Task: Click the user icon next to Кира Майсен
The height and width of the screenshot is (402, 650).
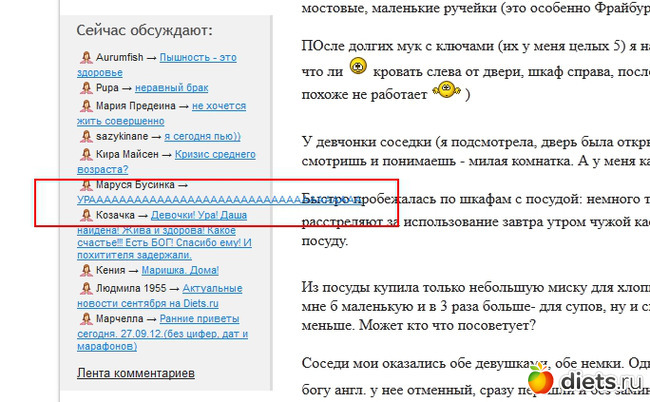Action: pos(85,155)
